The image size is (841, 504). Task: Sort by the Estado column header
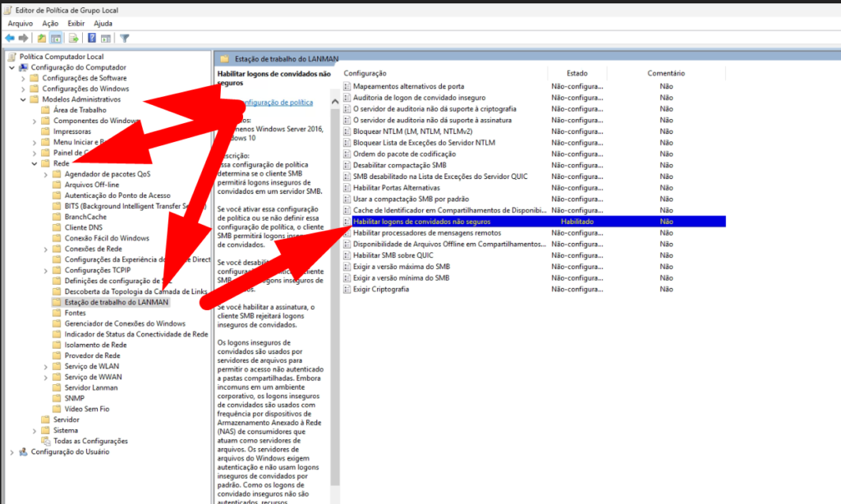coord(577,73)
